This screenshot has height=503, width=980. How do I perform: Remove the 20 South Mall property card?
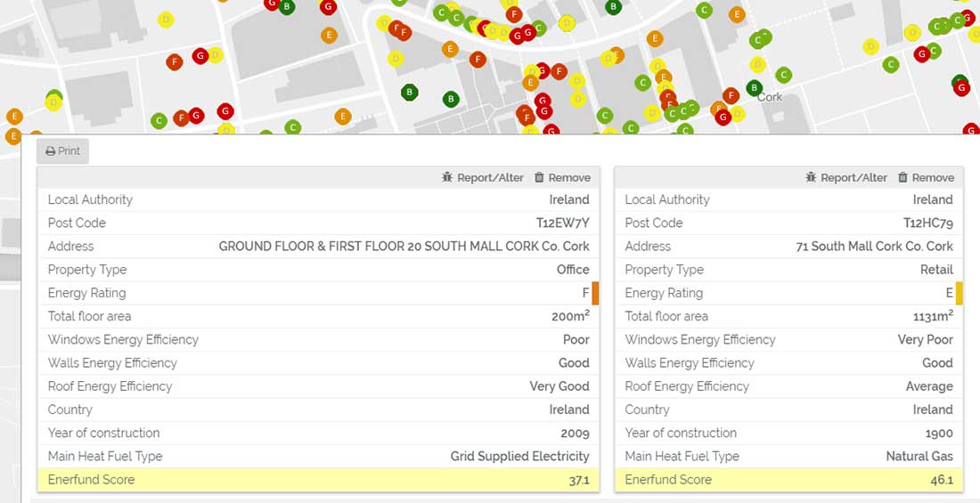point(562,178)
